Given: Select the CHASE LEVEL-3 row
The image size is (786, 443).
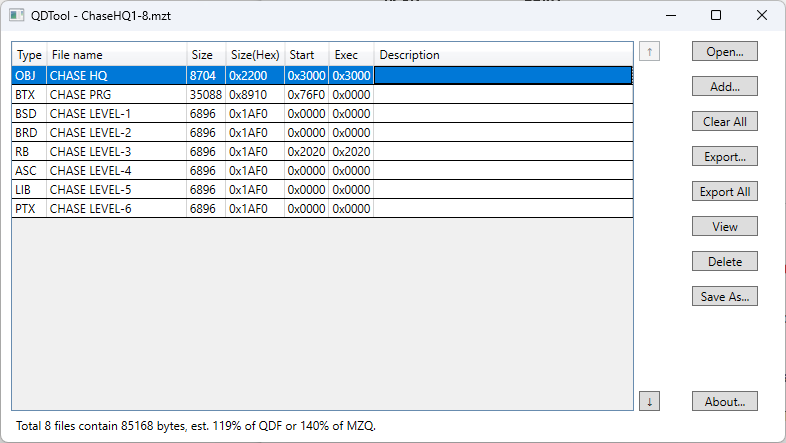Looking at the screenshot, I should coord(115,152).
